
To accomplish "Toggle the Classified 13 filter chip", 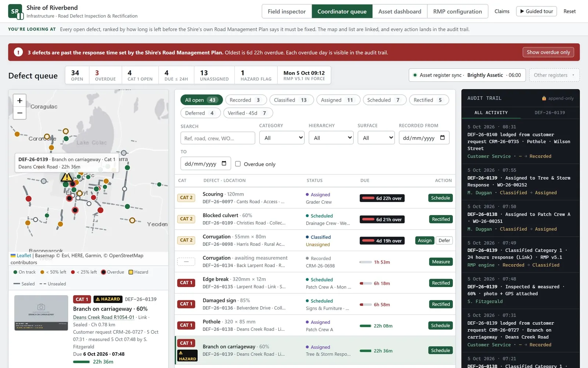I will (x=291, y=100).
